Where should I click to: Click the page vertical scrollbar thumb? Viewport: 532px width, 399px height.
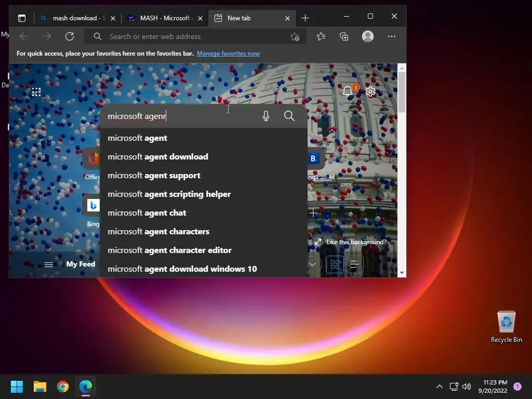(402, 92)
